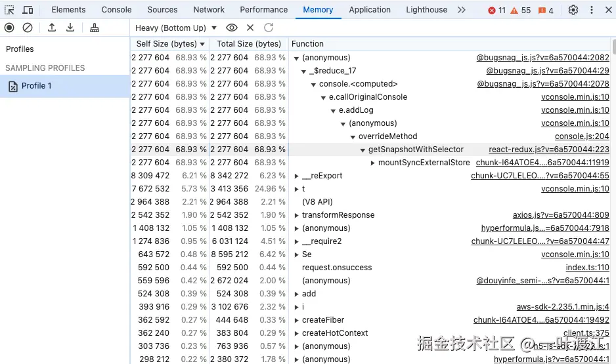Activate the inspect element picker icon
The width and height of the screenshot is (616, 364).
pyautogui.click(x=9, y=10)
